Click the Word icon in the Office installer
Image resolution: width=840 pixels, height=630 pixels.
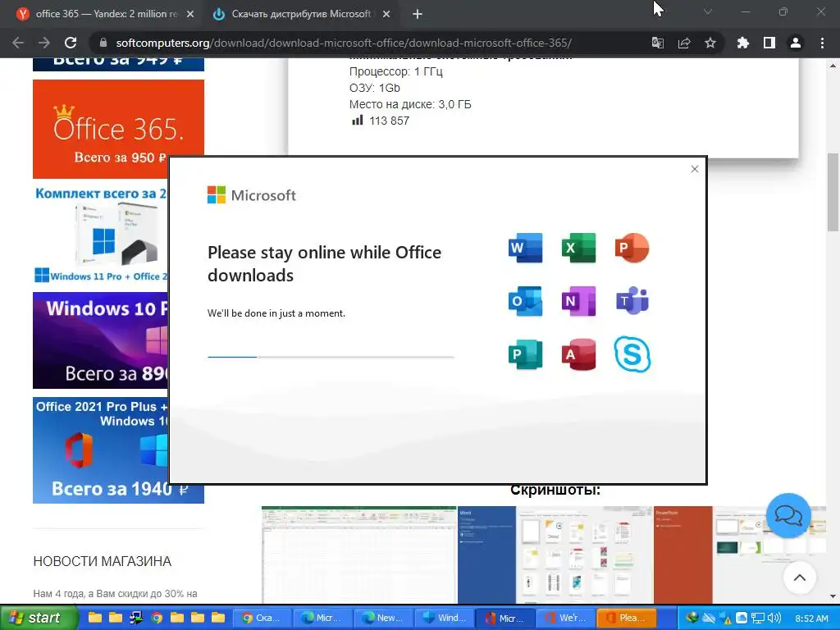(525, 248)
